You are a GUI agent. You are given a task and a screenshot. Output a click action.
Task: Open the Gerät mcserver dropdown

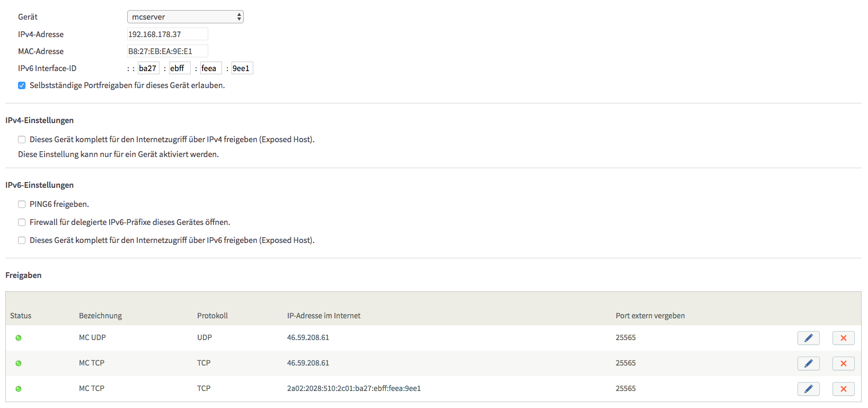click(x=185, y=17)
